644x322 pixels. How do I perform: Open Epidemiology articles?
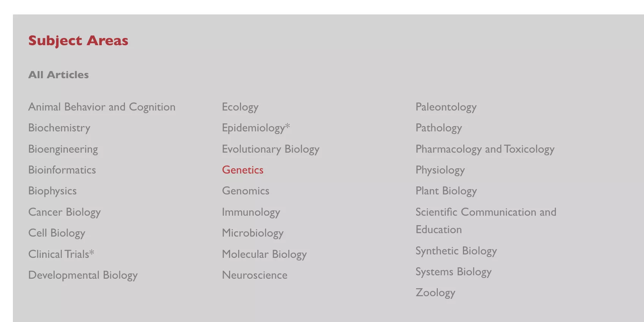[256, 128]
